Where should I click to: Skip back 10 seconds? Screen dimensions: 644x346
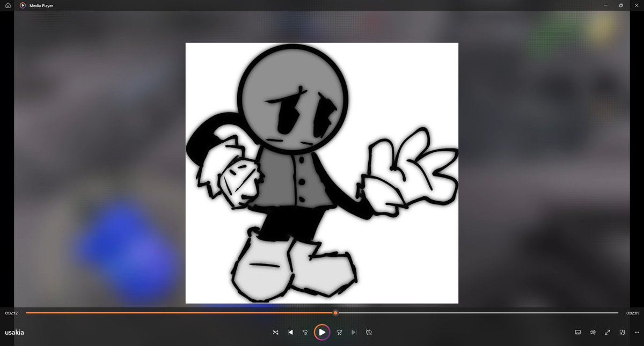(x=305, y=332)
